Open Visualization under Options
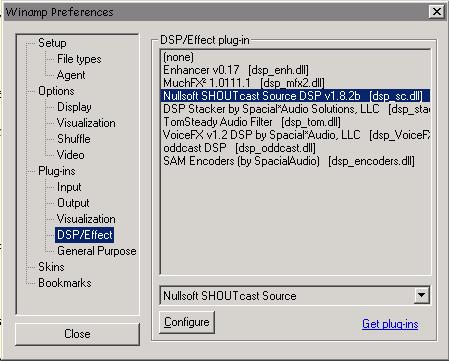 point(86,123)
